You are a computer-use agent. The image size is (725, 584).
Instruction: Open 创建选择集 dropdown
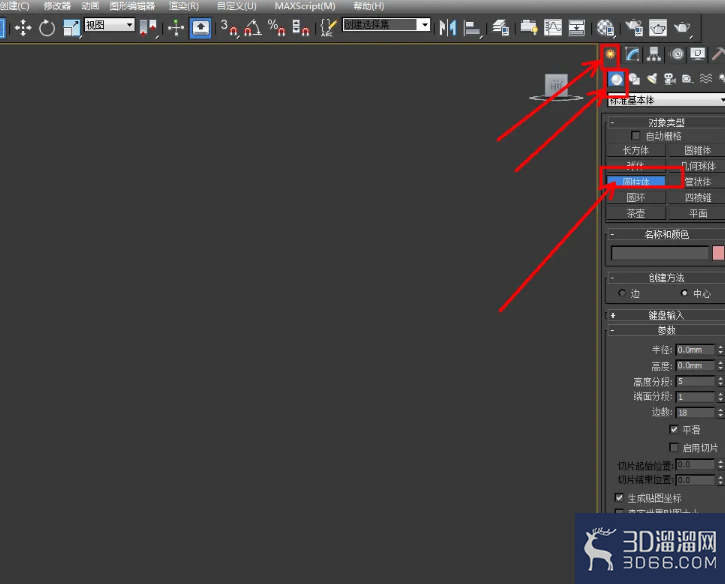[386, 25]
